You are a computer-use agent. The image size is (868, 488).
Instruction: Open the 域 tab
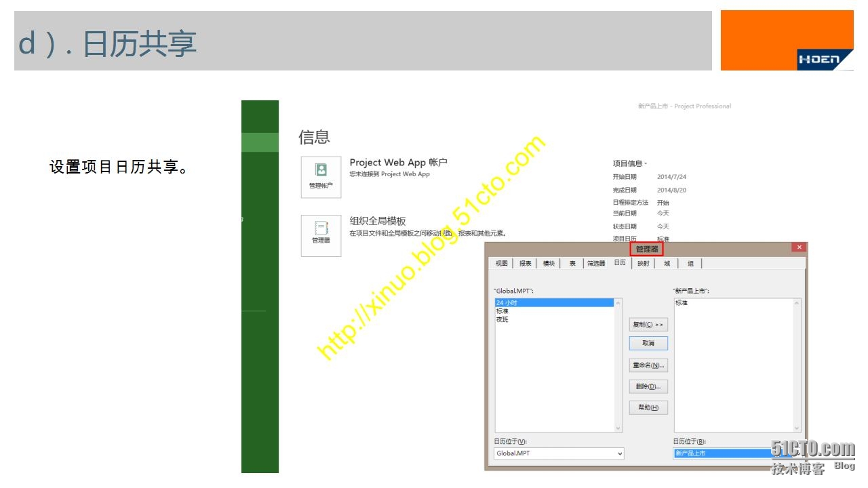667,263
